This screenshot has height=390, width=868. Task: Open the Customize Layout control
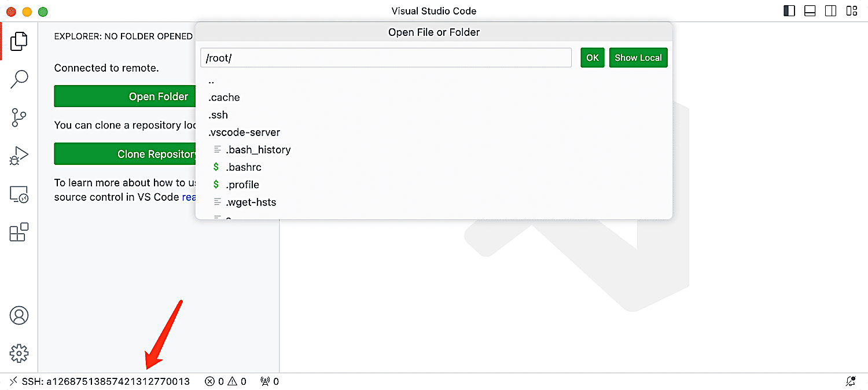point(852,11)
